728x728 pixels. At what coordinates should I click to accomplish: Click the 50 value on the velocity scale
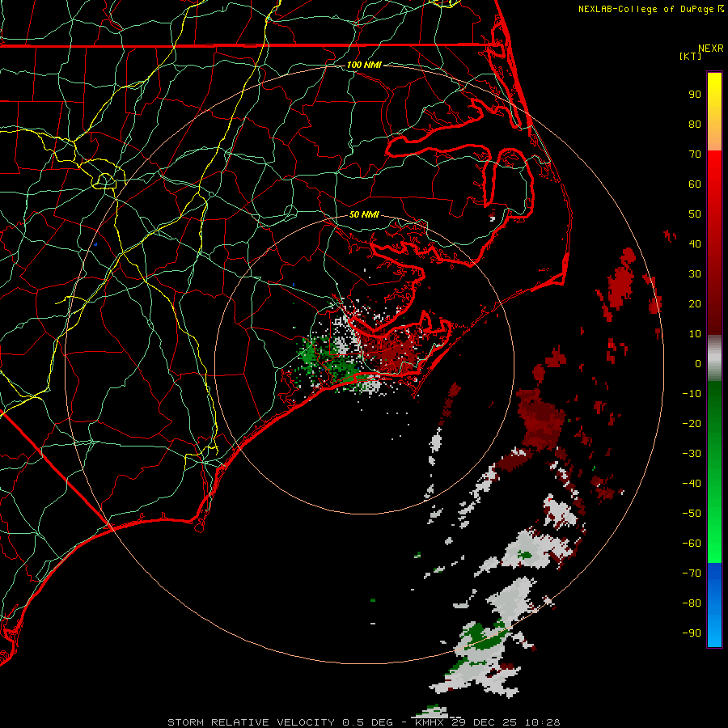pyautogui.click(x=695, y=214)
